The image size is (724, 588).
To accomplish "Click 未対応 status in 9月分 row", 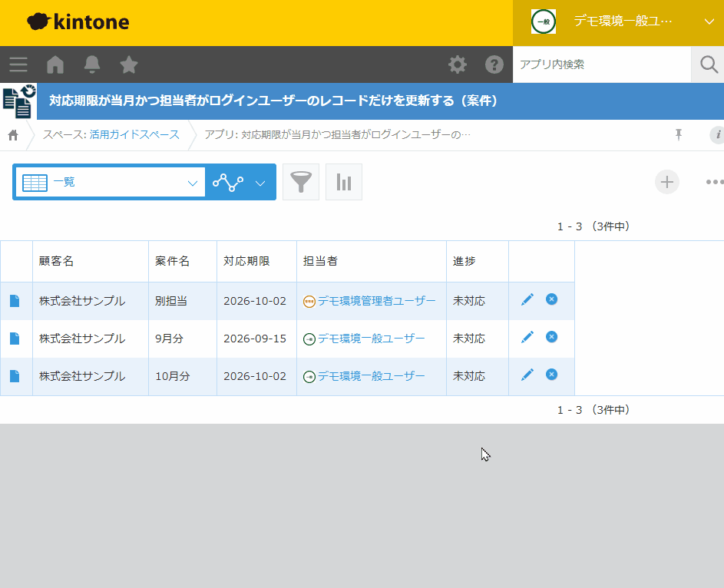I will pyautogui.click(x=469, y=339).
